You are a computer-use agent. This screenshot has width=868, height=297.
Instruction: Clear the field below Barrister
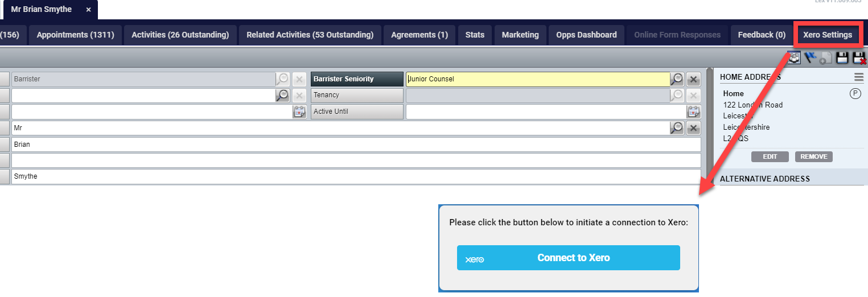[299, 95]
